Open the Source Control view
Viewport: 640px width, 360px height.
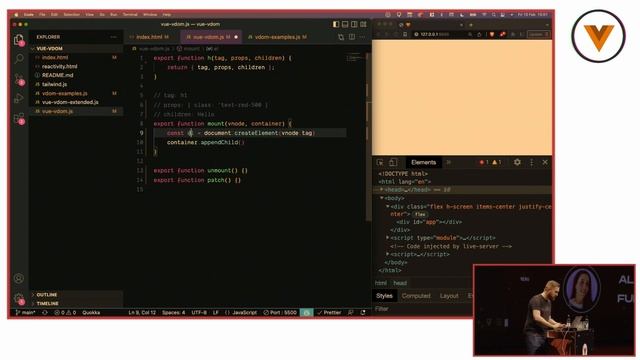click(19, 79)
